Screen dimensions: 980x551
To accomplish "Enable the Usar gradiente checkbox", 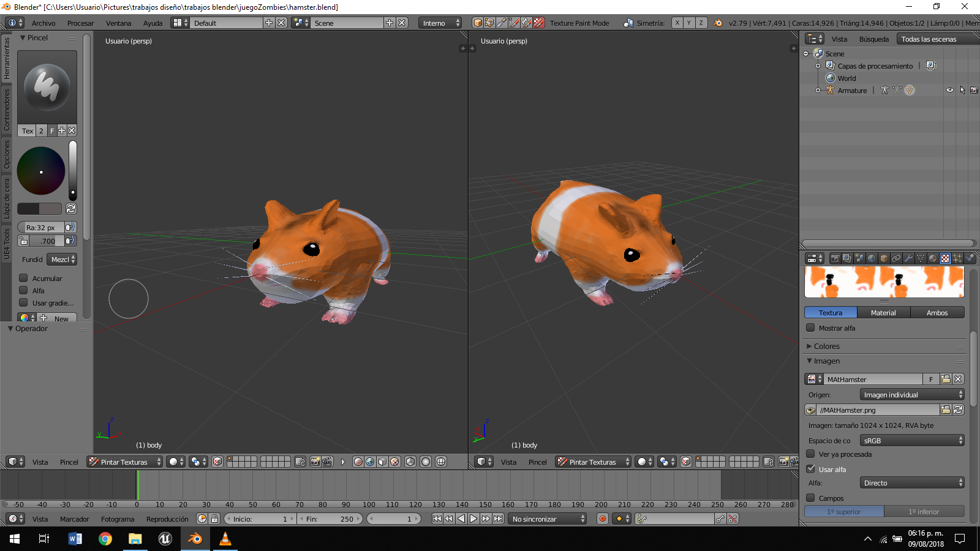I will 23,302.
